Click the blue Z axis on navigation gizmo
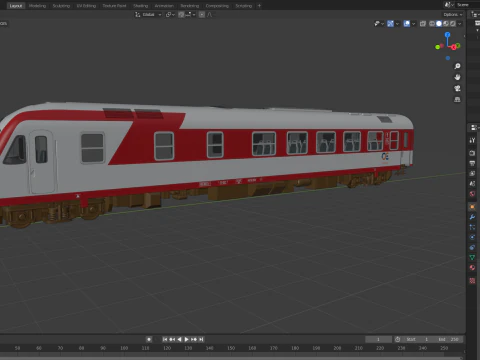480x360 pixels. tap(447, 34)
